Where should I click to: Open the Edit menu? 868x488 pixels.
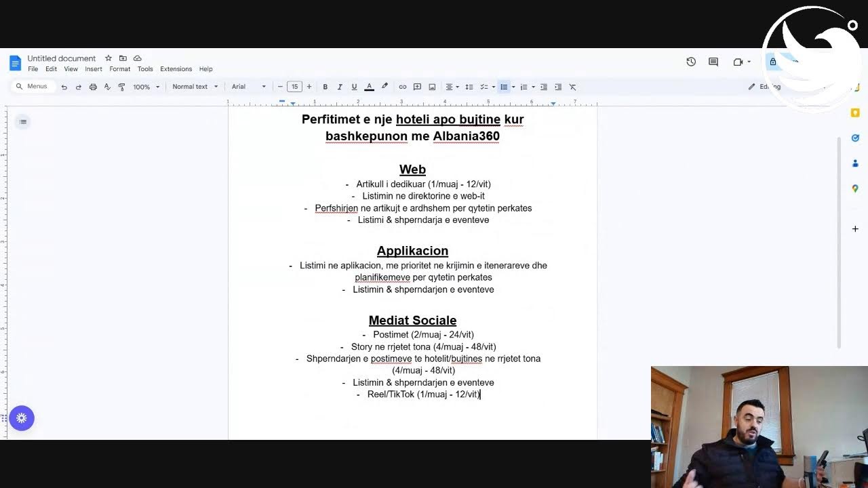(51, 69)
